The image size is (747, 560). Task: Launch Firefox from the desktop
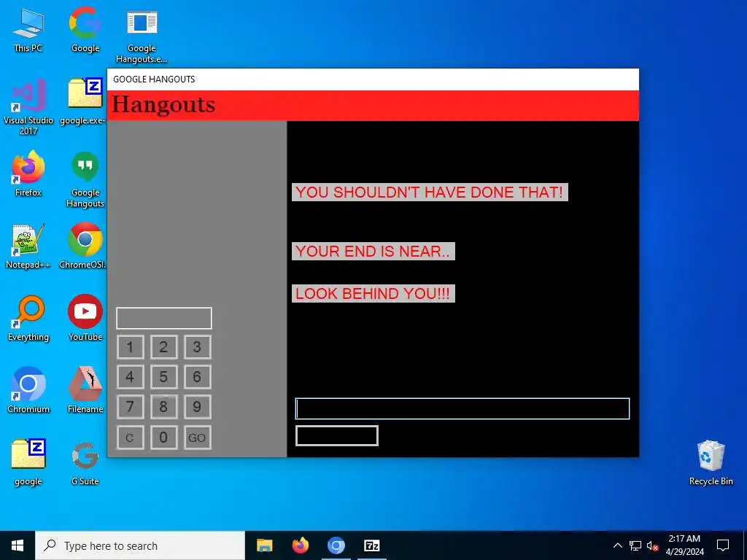click(28, 174)
